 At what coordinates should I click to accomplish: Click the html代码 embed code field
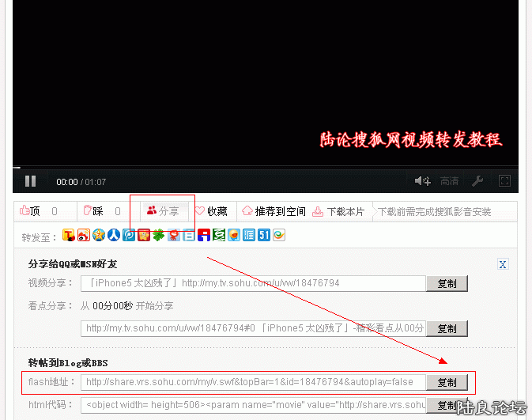253,405
